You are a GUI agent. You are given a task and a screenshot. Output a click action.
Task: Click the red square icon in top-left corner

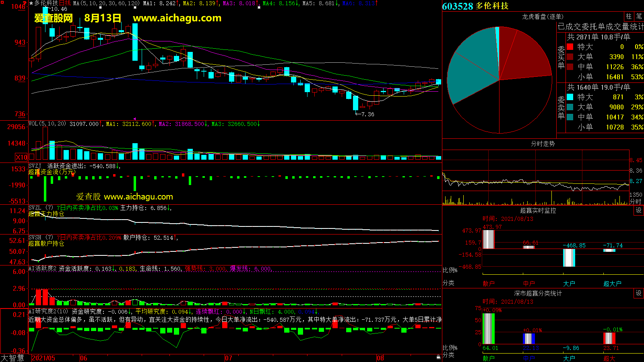tap(2, 2)
